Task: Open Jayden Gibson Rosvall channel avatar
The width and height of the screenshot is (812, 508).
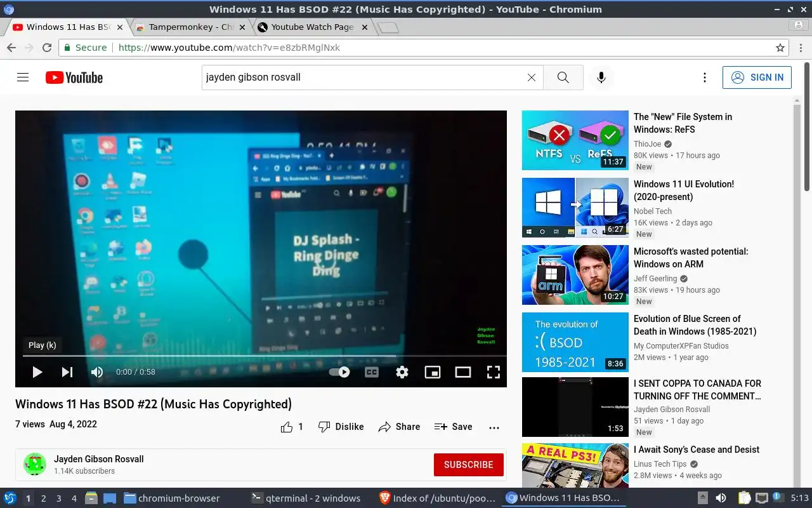Action: (x=35, y=464)
